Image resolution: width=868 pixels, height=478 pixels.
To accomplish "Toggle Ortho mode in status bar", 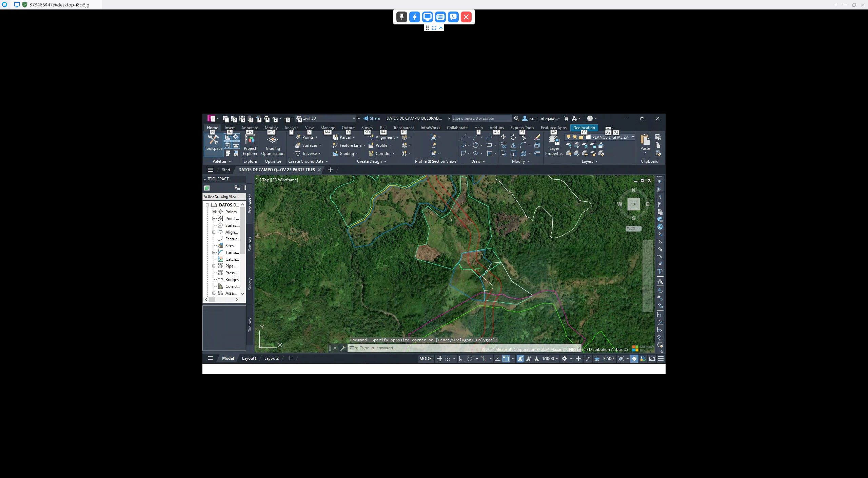I will point(461,359).
